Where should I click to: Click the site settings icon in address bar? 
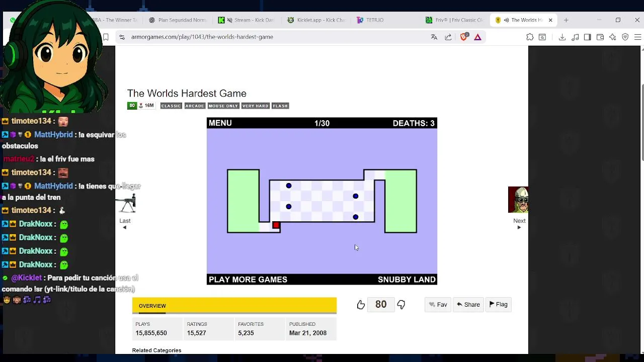coord(122,37)
